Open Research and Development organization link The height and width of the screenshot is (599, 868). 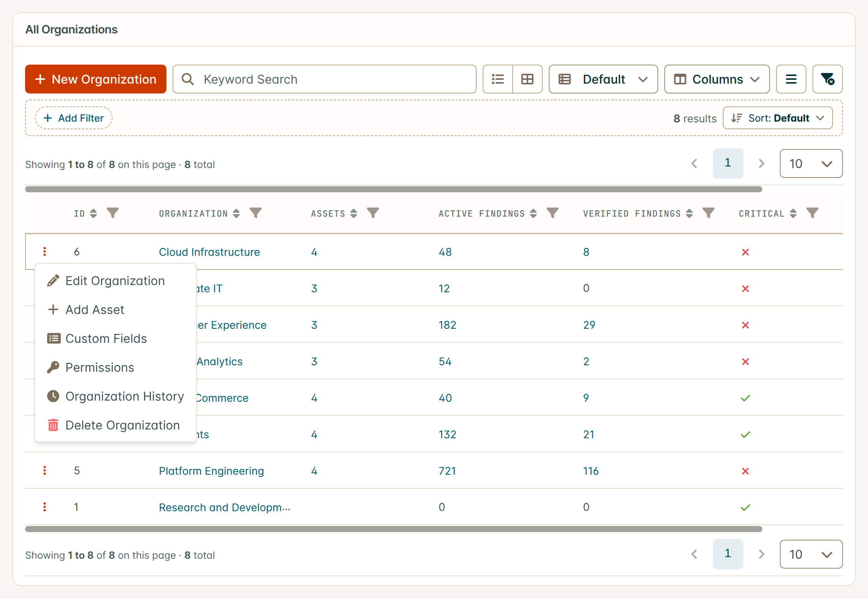[225, 507]
